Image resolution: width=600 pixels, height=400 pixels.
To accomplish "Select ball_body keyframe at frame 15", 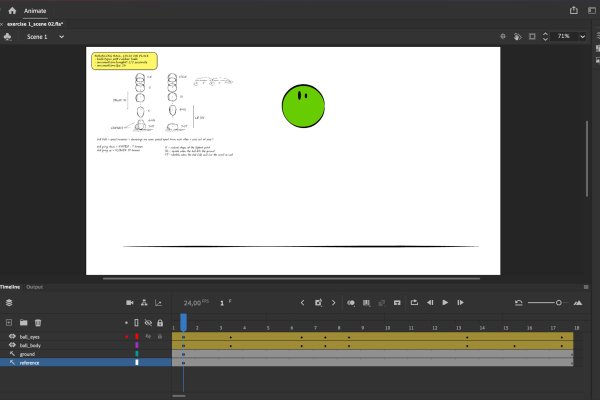I will pyautogui.click(x=514, y=346).
